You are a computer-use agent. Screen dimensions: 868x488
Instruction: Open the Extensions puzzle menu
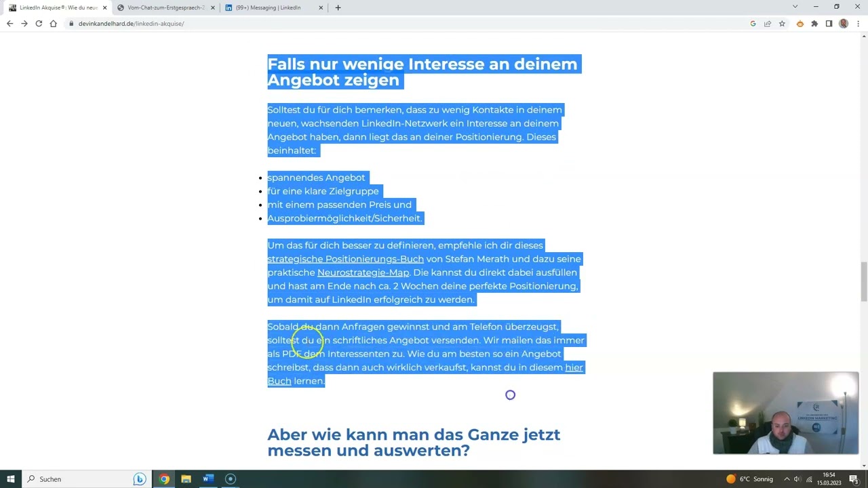click(x=814, y=24)
